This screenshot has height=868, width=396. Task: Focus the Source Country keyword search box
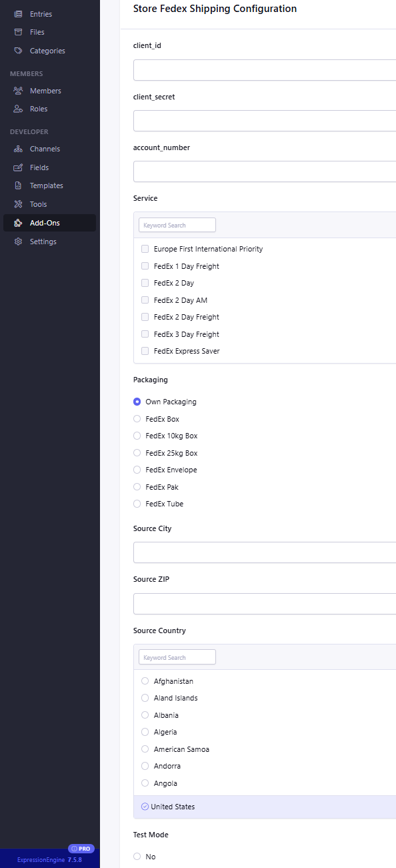(x=177, y=657)
